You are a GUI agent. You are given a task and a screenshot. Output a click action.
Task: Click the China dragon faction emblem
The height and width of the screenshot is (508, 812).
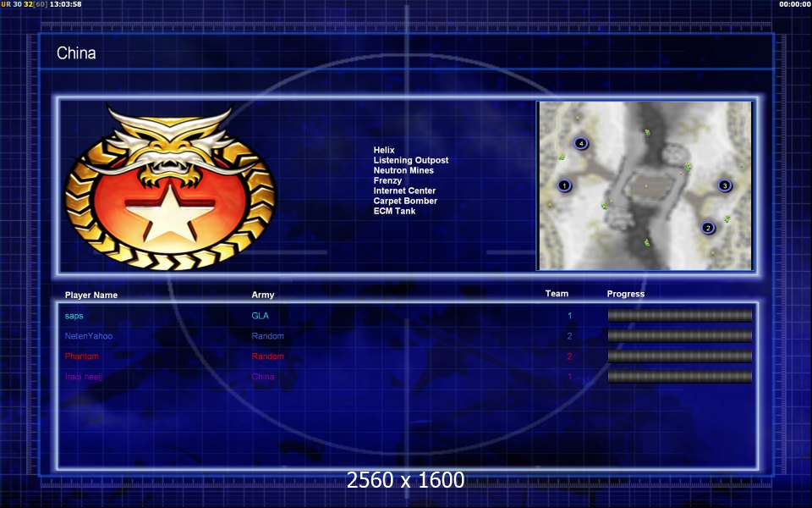pos(170,188)
